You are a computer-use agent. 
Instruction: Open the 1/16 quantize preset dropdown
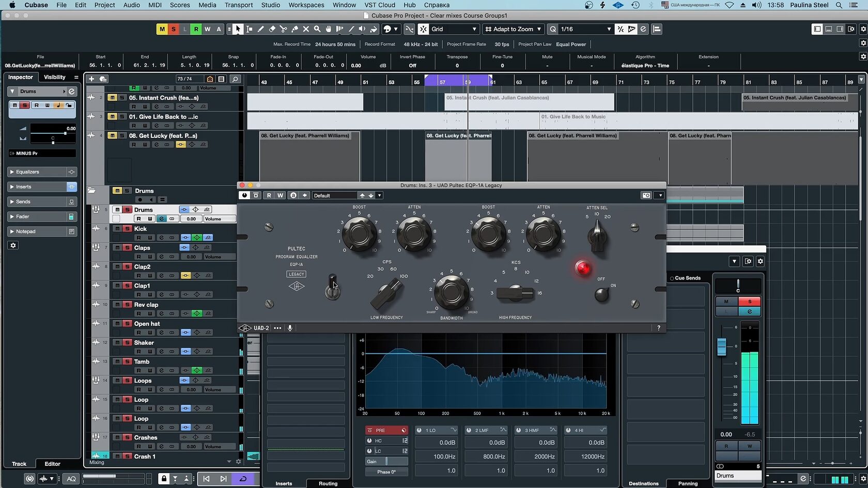pyautogui.click(x=586, y=29)
